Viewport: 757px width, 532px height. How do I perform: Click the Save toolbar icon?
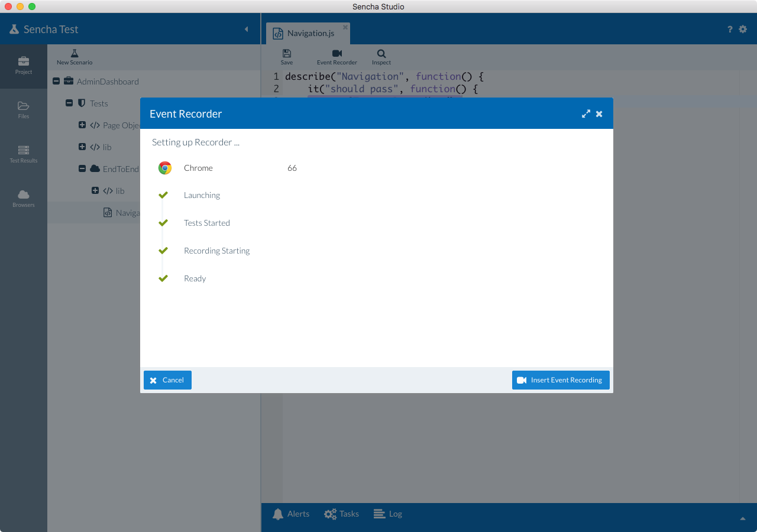point(287,53)
